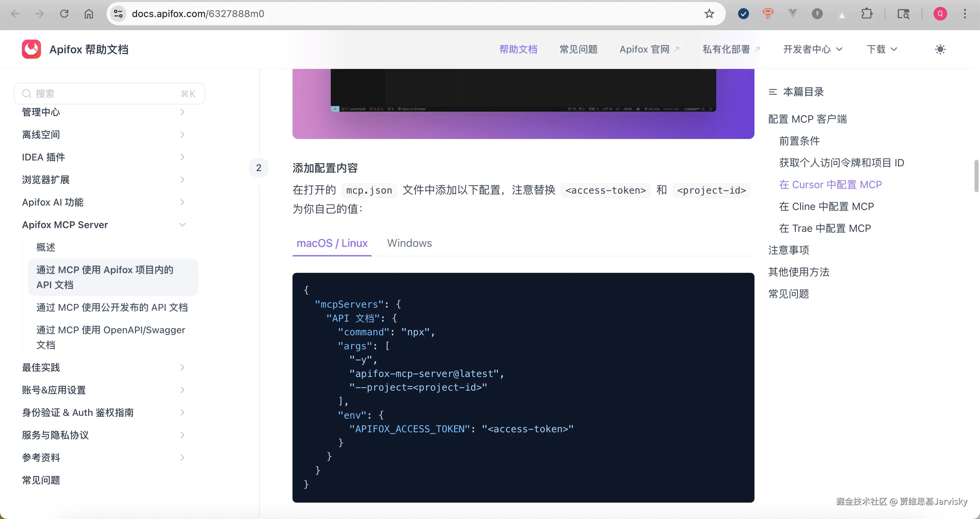980x519 pixels.
Task: Expand the IDEA 插件 sidebar section
Action: point(182,157)
